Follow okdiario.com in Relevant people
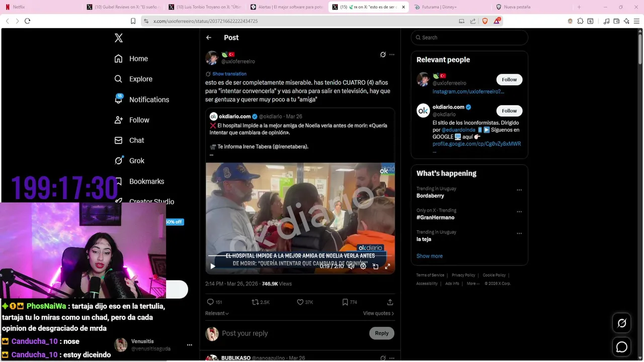 pyautogui.click(x=509, y=111)
